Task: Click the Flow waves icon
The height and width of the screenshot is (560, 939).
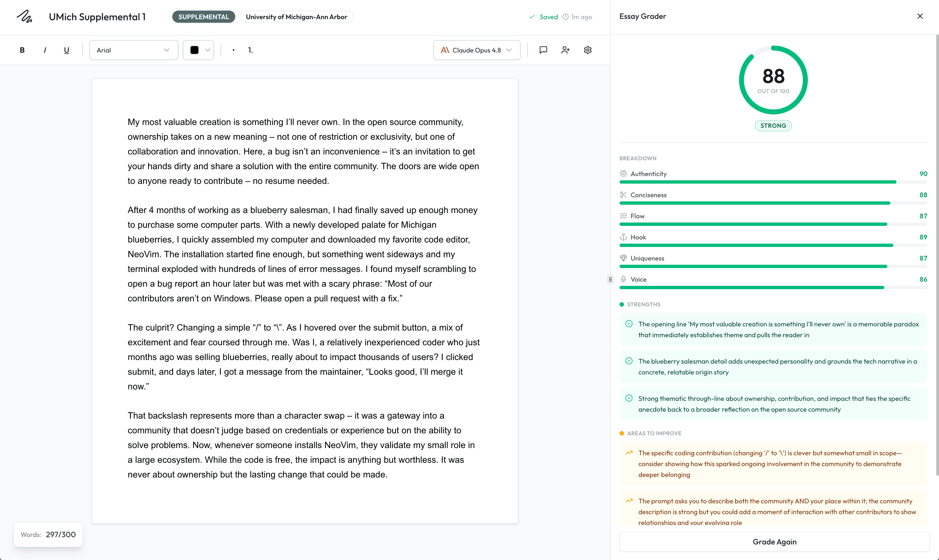Action: coord(623,216)
